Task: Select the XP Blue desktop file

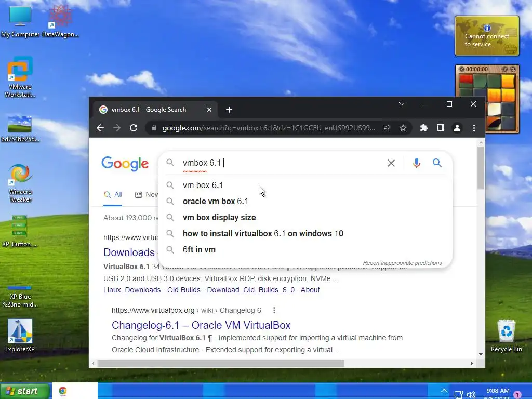Action: tap(20, 296)
